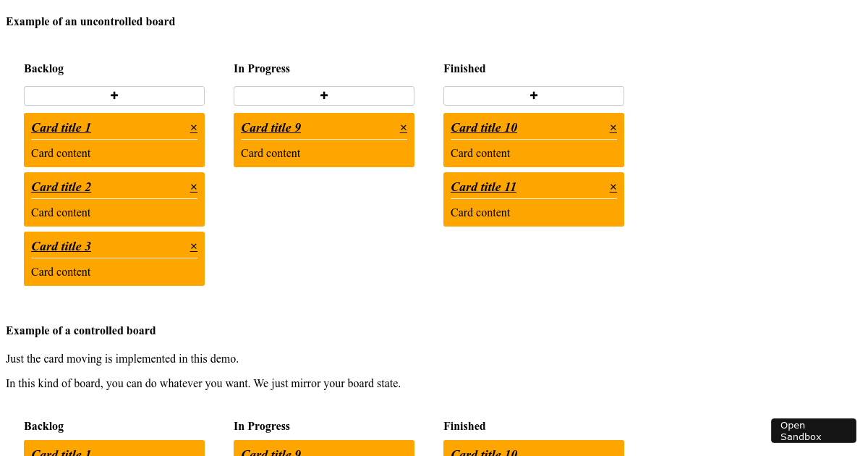Click the × icon on Card title 10
Screen dimensions: 868x456
[x=613, y=127]
